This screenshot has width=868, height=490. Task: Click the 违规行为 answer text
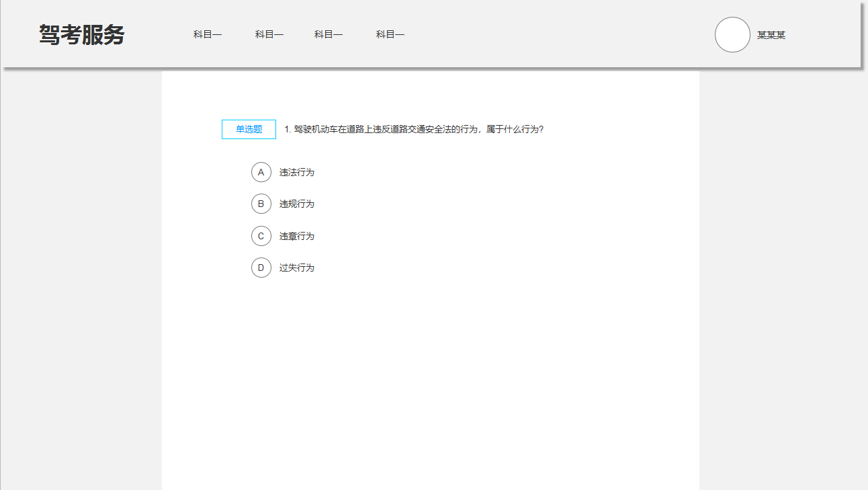point(297,204)
